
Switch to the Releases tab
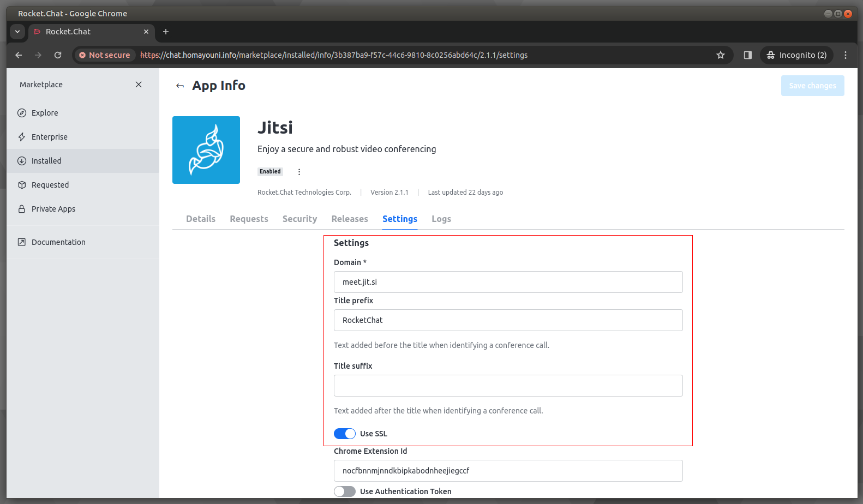350,219
